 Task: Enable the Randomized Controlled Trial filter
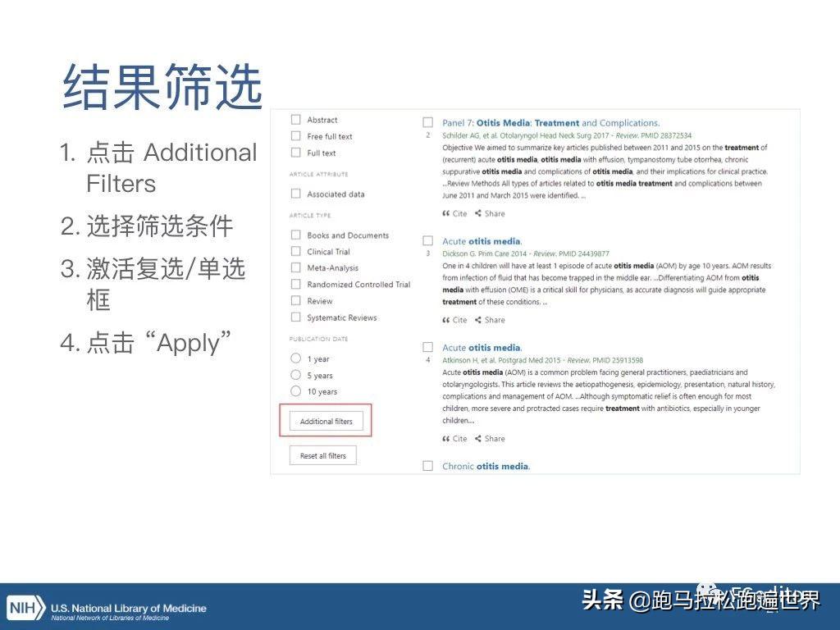click(x=295, y=284)
